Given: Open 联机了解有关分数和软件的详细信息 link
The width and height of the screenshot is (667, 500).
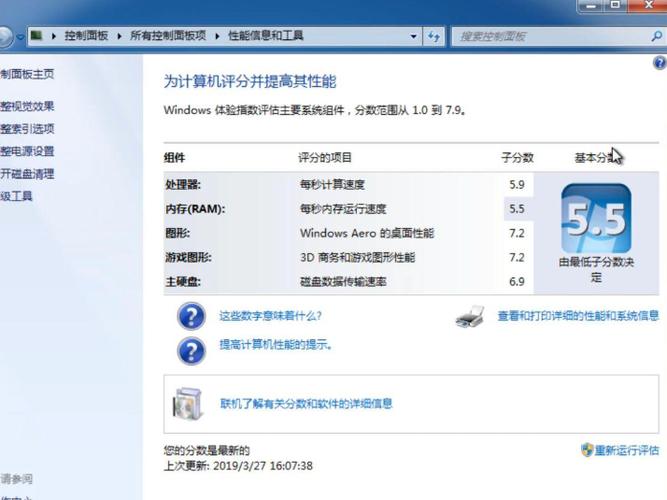Looking at the screenshot, I should 306,404.
